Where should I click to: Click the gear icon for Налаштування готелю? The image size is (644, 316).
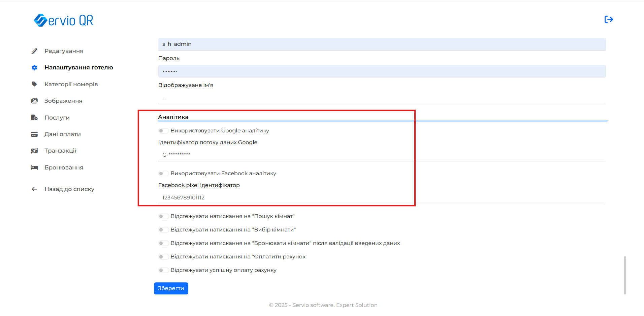pyautogui.click(x=34, y=68)
